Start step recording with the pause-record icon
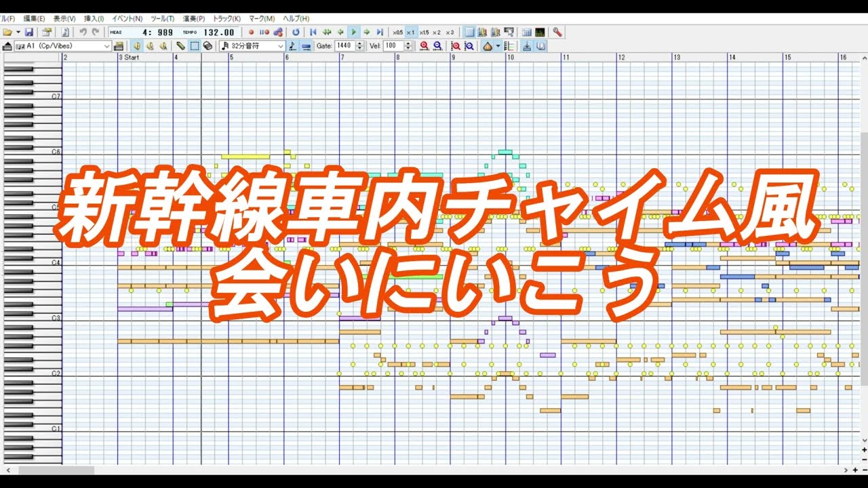The height and width of the screenshot is (488, 868). tap(264, 32)
